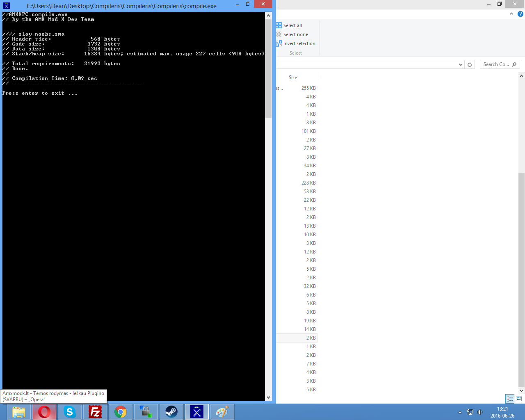Maximize the compile.exe console window
This screenshot has height=420, width=525.
point(248,4)
